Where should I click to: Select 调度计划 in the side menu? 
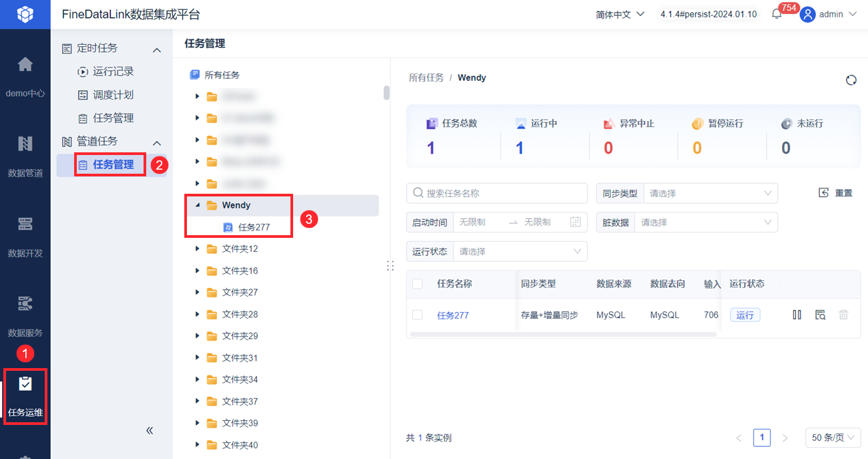113,95
